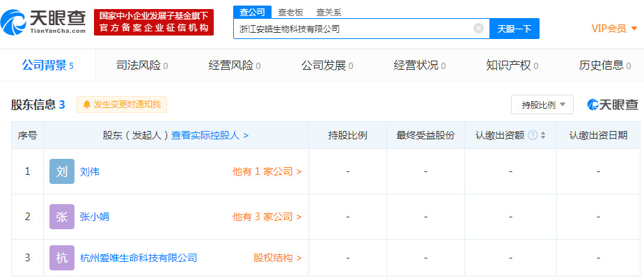Open shareholder 刘伟 link
Screen dimensions: 644x278
(90, 171)
